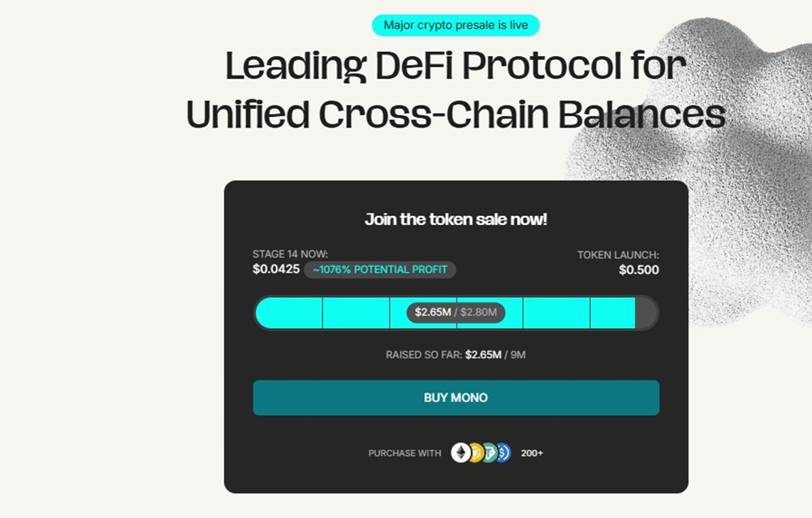Click the RAISED SO FAR $2.65M text

(456, 355)
